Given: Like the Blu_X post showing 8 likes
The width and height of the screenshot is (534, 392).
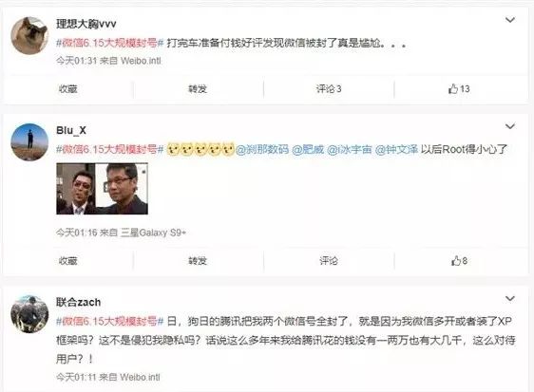Looking at the screenshot, I should point(459,261).
